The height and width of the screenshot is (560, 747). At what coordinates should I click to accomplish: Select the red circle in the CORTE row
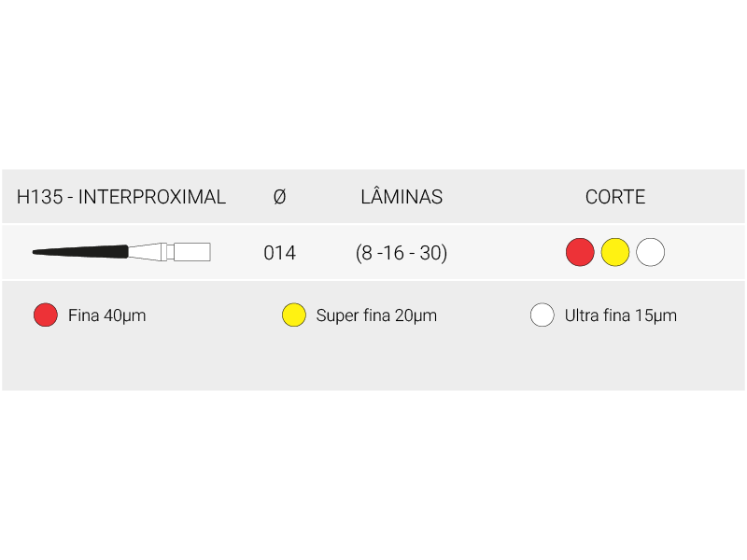point(580,252)
